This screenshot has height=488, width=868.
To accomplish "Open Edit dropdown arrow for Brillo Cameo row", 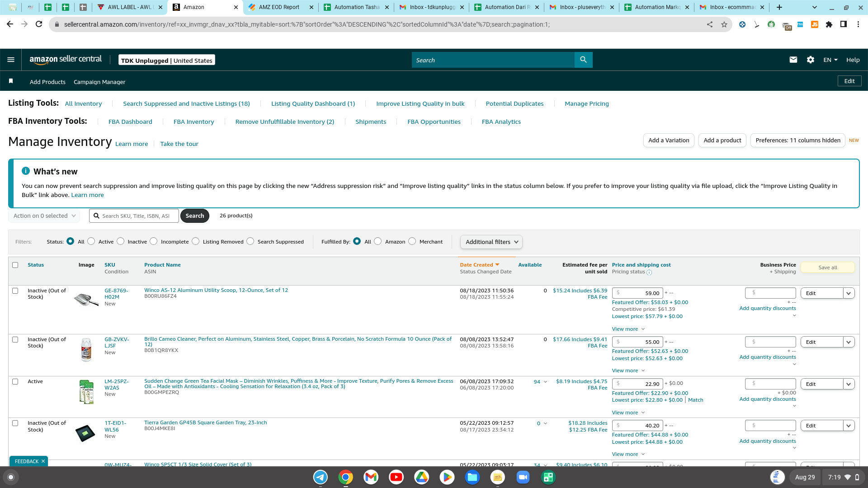I will pyautogui.click(x=849, y=342).
